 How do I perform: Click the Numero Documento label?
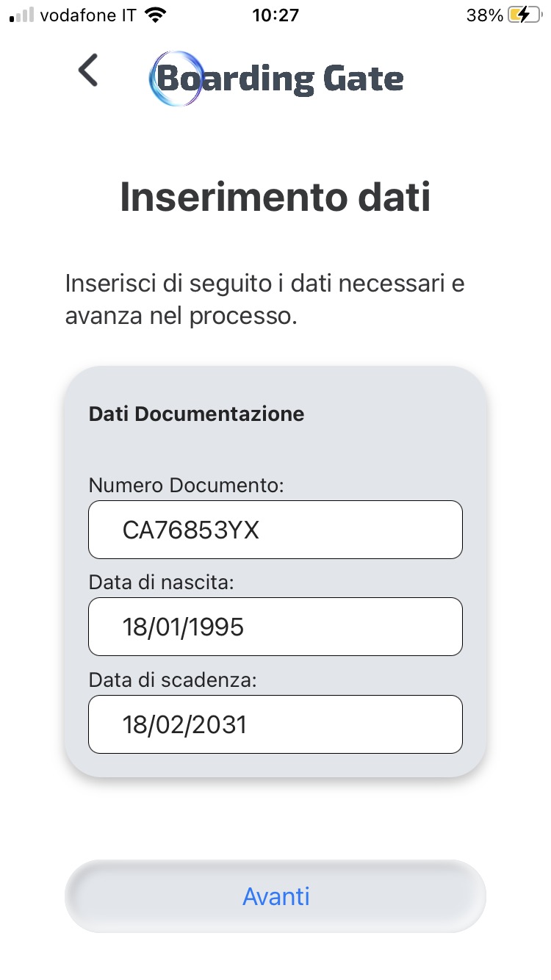tap(186, 485)
